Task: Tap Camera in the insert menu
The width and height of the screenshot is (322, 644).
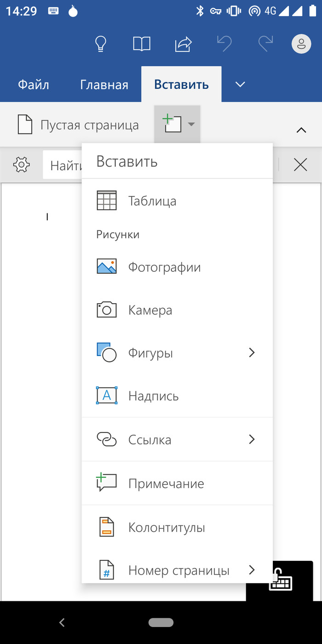Action: [150, 310]
